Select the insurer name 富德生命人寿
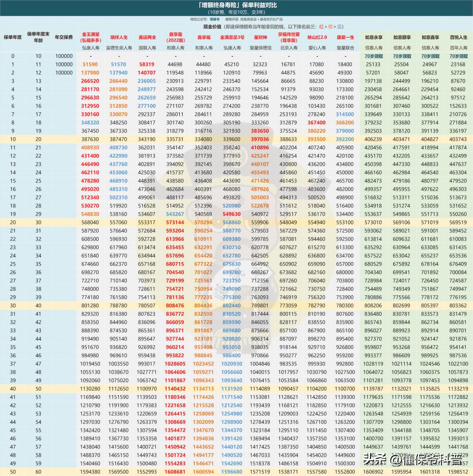 (119, 48)
